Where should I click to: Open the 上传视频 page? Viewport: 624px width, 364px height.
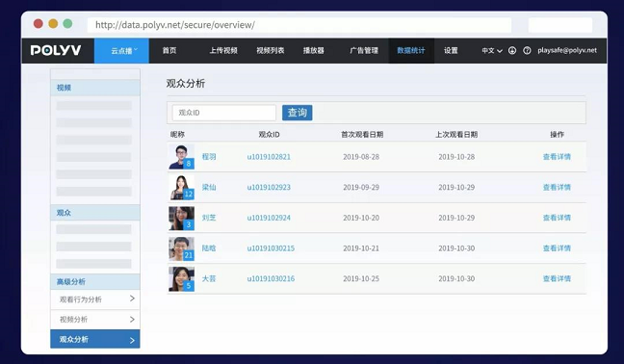point(223,50)
